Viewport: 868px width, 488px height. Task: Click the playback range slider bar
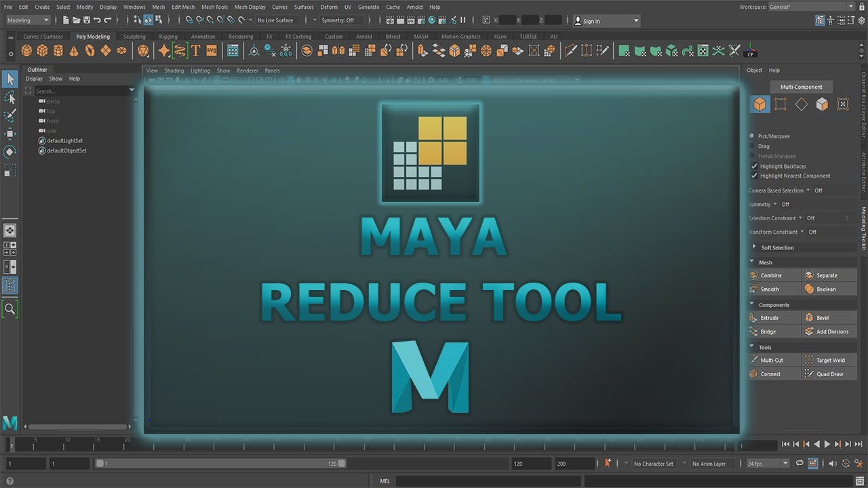220,464
